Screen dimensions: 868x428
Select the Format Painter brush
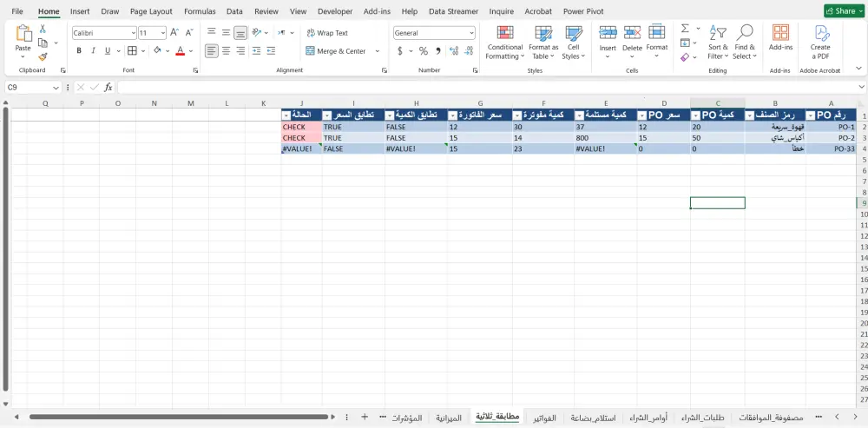(x=43, y=56)
